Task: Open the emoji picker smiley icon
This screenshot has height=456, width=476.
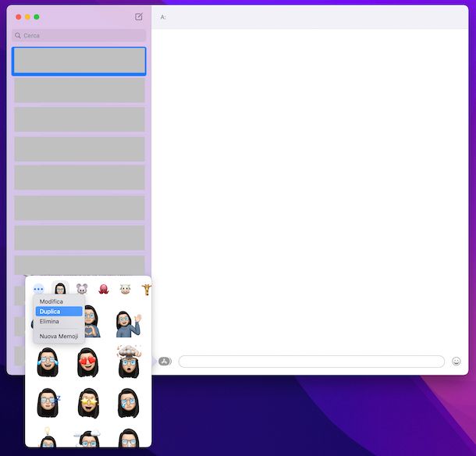Action: [456, 362]
